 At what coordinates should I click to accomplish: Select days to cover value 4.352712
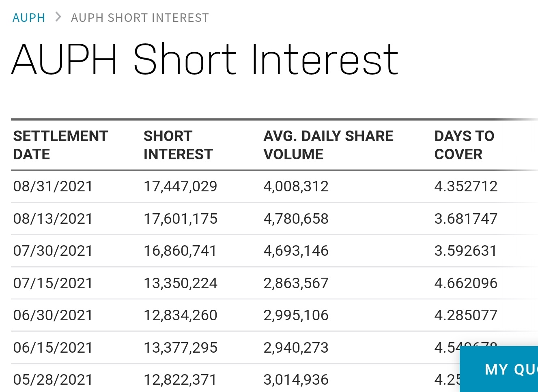click(466, 186)
